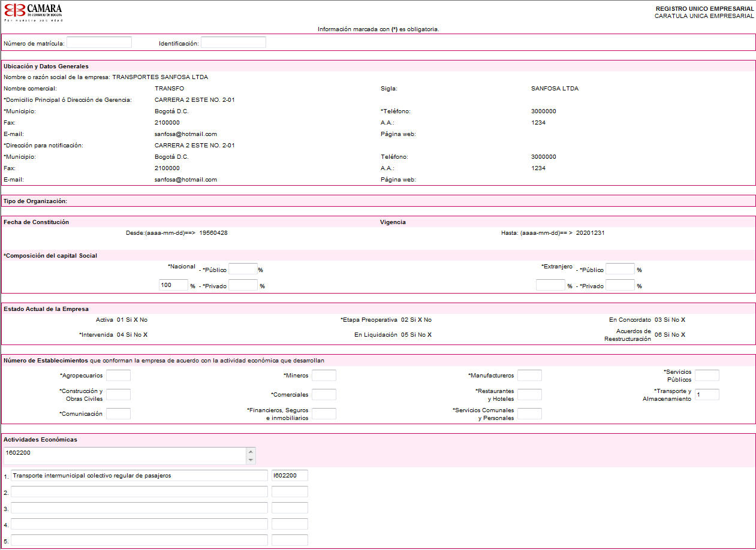Screen dimensions: 756x550
Task: Click the Vigencia end date 20201231
Action: coord(591,233)
